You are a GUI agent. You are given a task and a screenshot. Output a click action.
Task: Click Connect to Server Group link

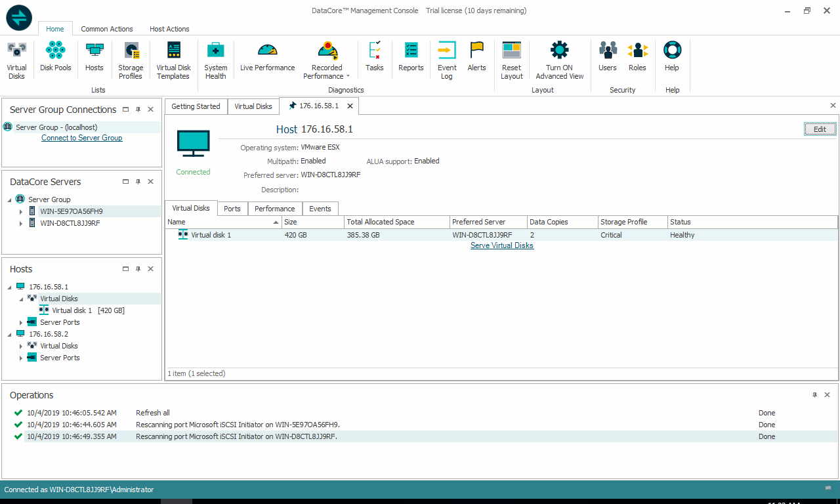tap(82, 138)
